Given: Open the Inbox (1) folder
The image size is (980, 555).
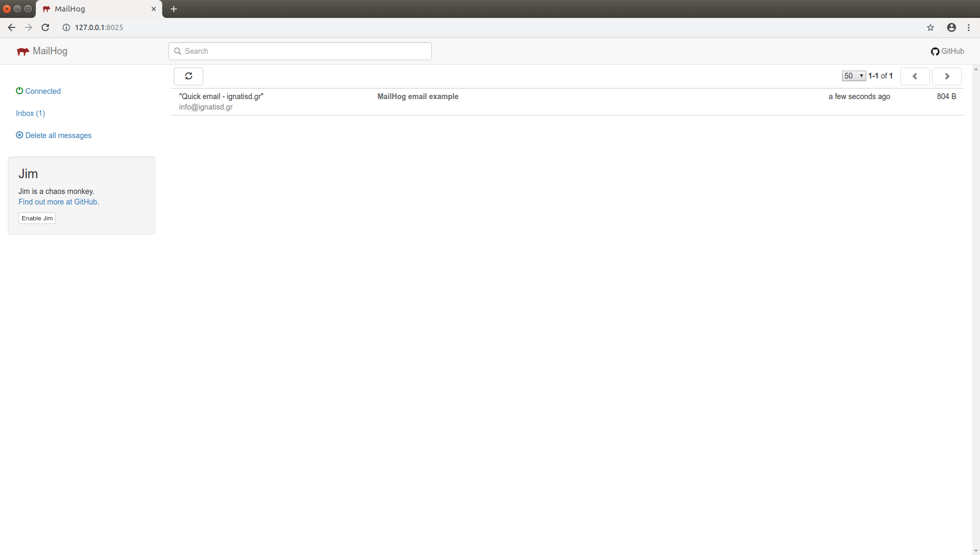Looking at the screenshot, I should coord(31,113).
